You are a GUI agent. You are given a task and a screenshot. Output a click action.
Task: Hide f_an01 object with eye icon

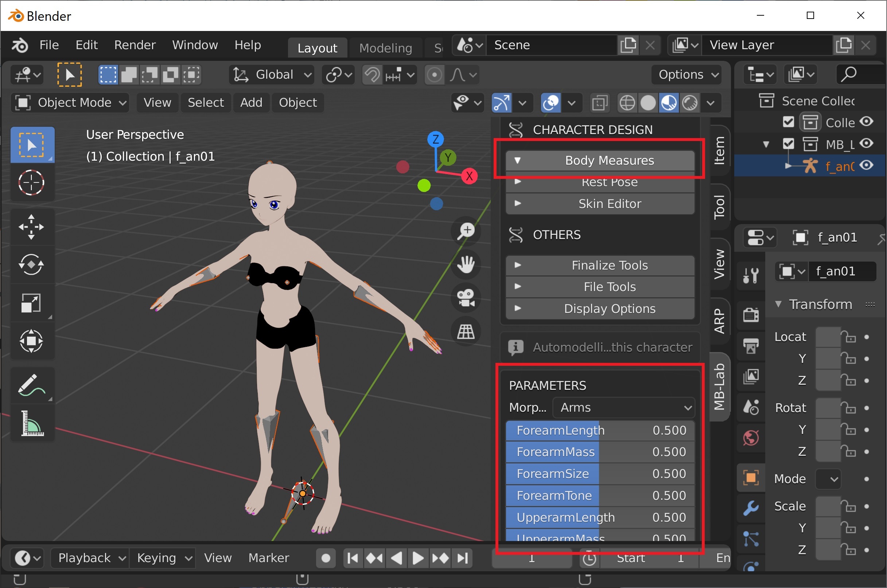(x=867, y=165)
